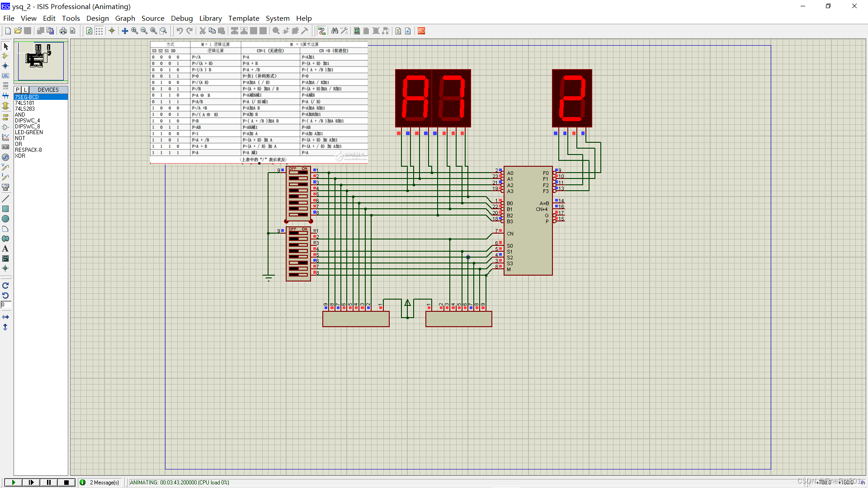Screen dimensions: 868x488
Task: Select the Component mode tool
Action: tap(5, 56)
